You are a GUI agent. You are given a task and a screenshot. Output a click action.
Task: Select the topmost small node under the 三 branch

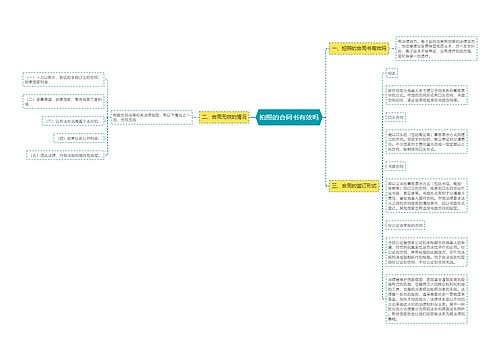pyautogui.click(x=392, y=73)
